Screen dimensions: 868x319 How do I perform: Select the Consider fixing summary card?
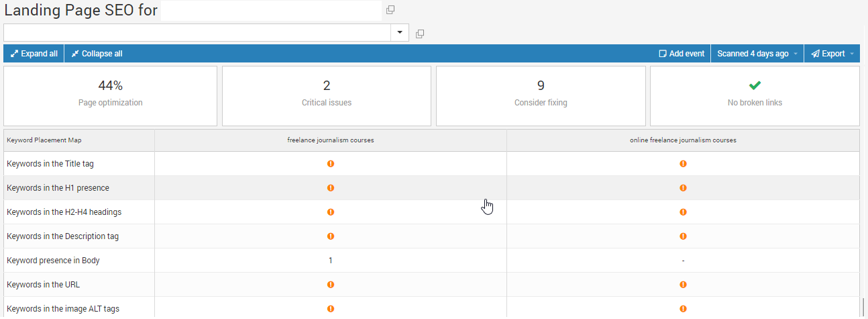[541, 95]
